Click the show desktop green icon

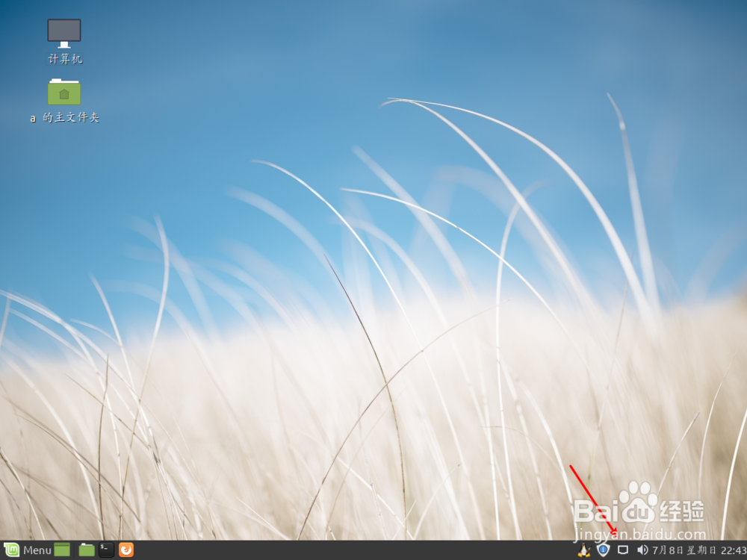tap(62, 550)
